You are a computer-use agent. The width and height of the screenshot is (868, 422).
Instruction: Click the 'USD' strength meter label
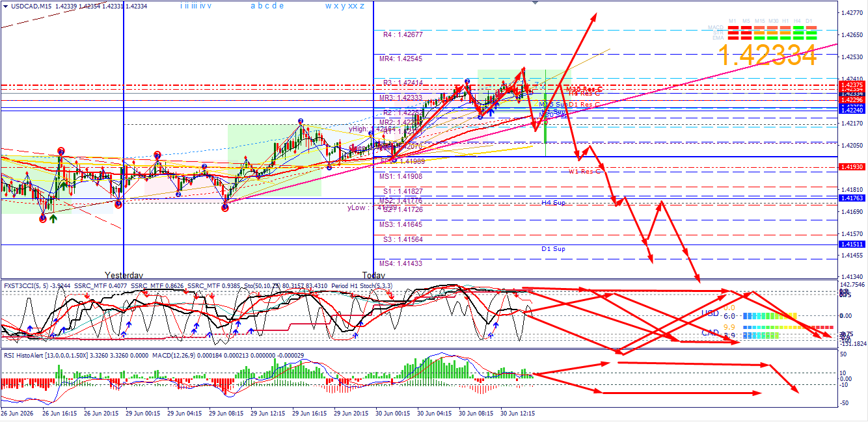[x=710, y=313]
